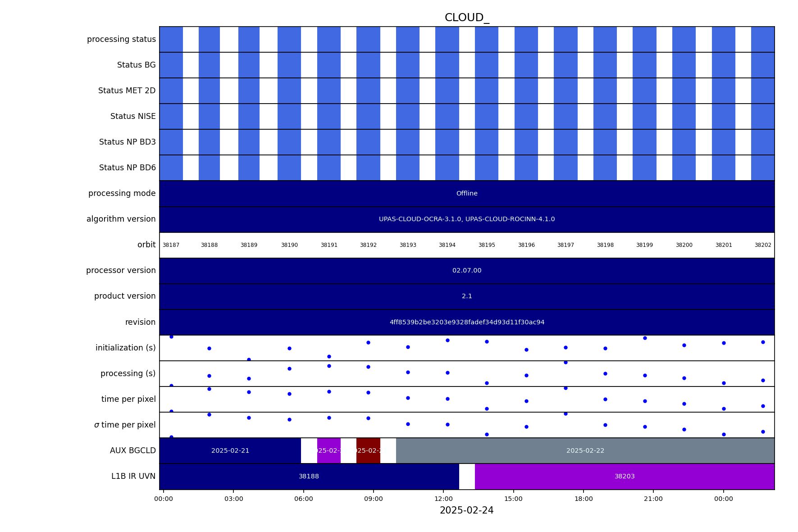Viewport: 798px width, 532px height.
Task: Click the gray 2025-02-22 AUX BGCLD segment
Action: click(585, 451)
